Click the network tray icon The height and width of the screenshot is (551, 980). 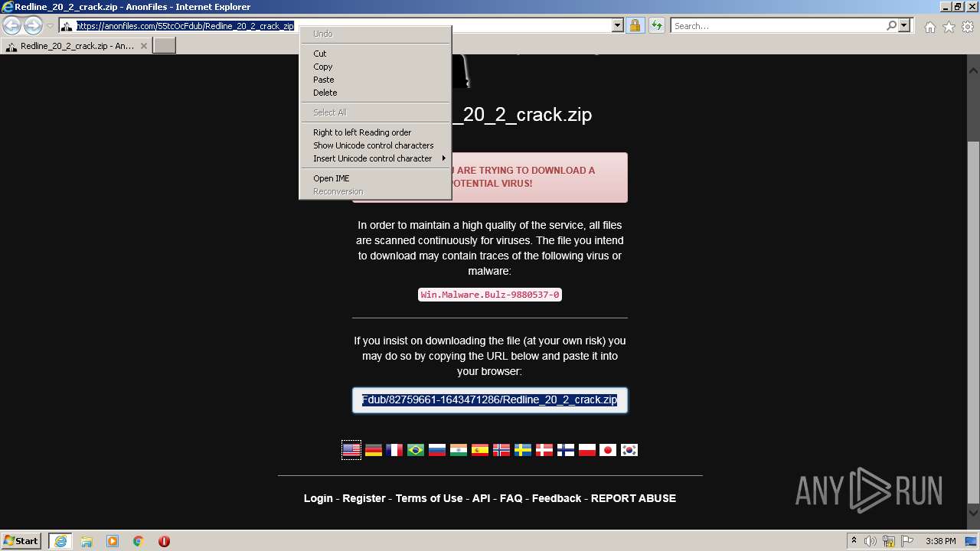[890, 541]
